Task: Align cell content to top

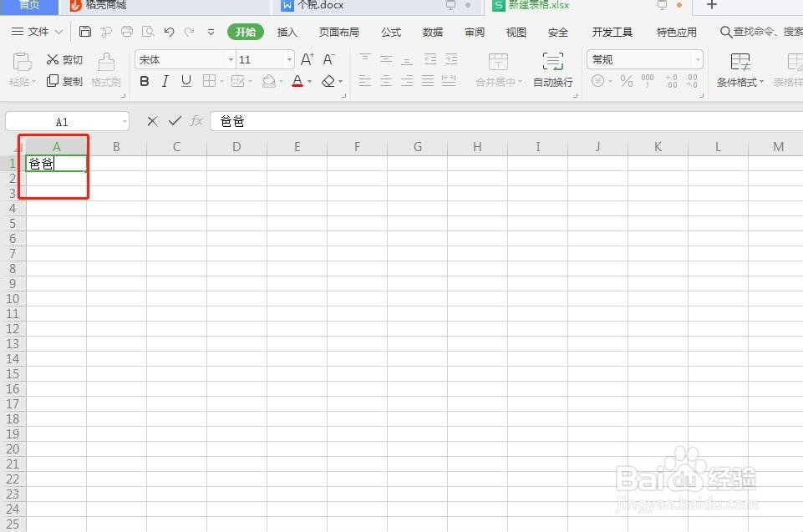Action: click(364, 59)
